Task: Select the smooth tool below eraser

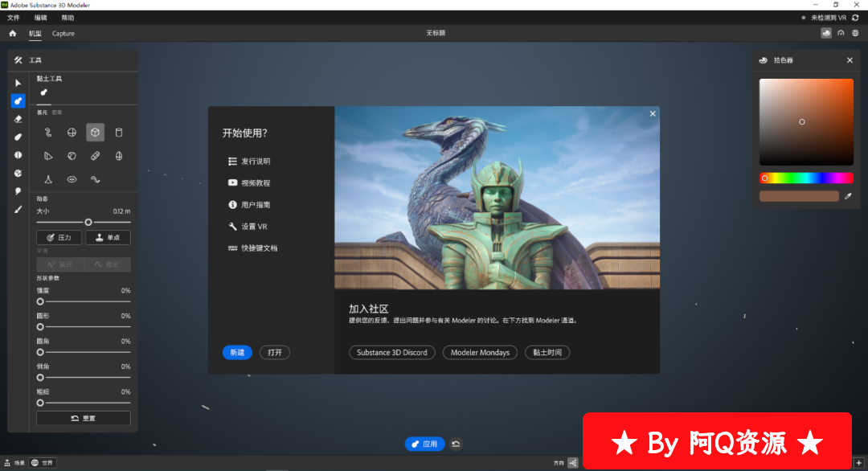Action: click(x=18, y=137)
